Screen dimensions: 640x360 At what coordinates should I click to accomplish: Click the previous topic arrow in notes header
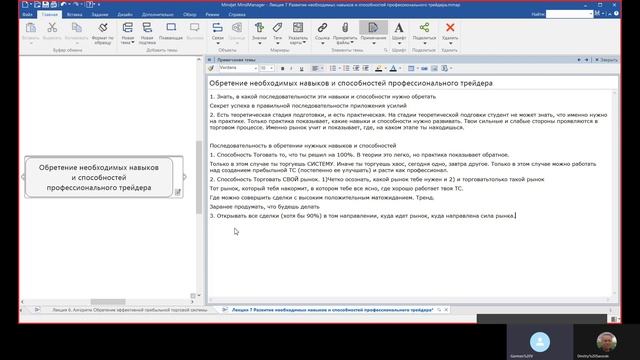click(579, 60)
